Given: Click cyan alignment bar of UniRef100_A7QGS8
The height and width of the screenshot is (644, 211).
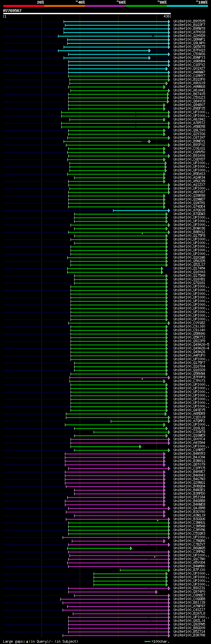Looking at the screenshot, I should coord(141,210).
